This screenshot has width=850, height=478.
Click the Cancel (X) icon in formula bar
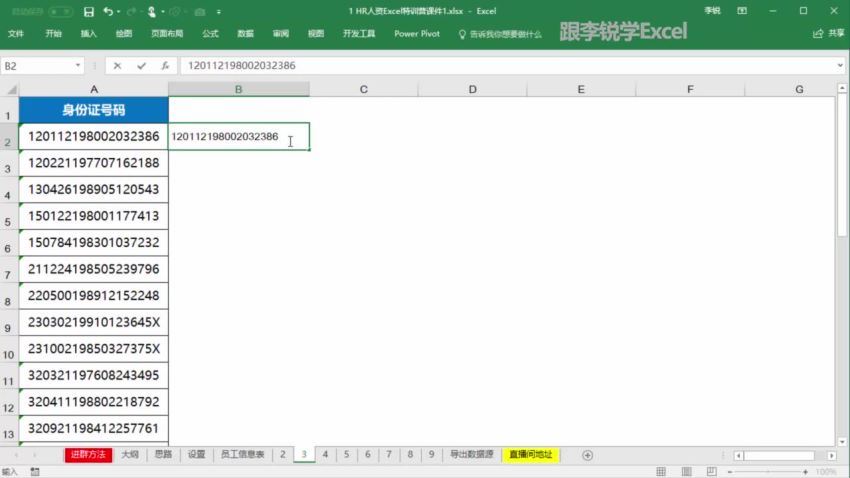tap(117, 66)
